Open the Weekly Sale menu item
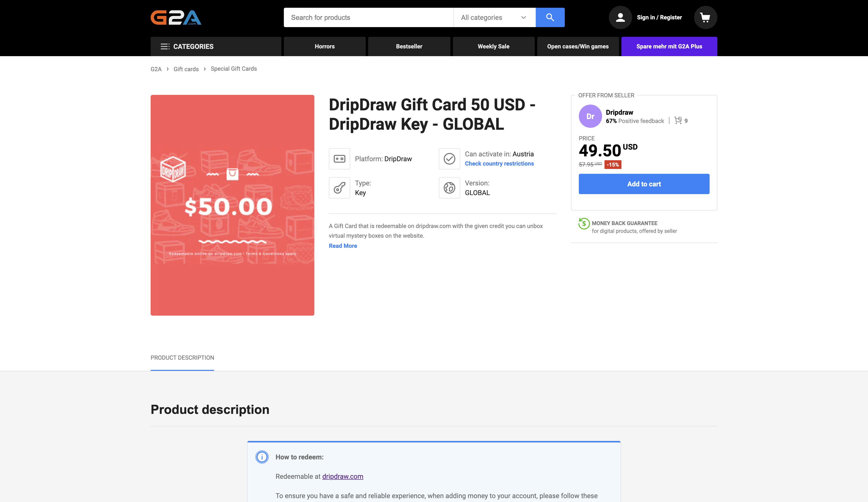This screenshot has width=868, height=502. (x=493, y=46)
